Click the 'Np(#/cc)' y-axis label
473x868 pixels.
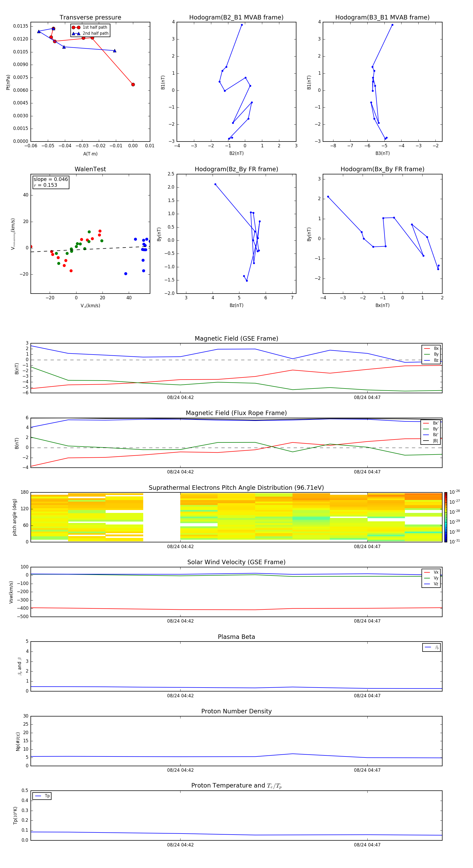coord(18,741)
